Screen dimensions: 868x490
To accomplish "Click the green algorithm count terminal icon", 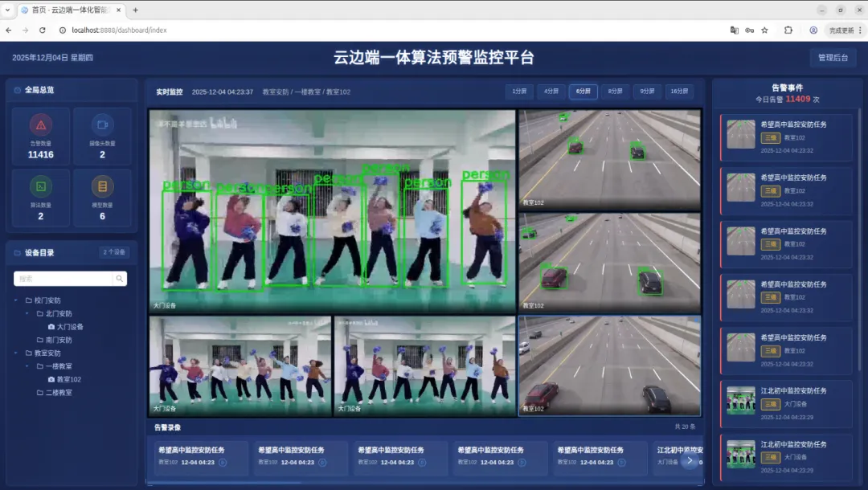I will (x=41, y=186).
